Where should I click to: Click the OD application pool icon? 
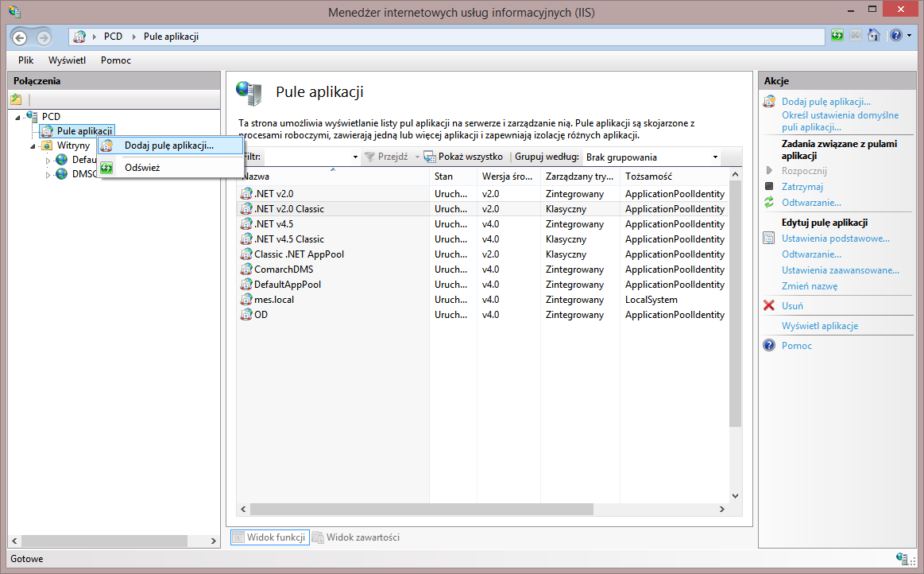[x=246, y=315]
